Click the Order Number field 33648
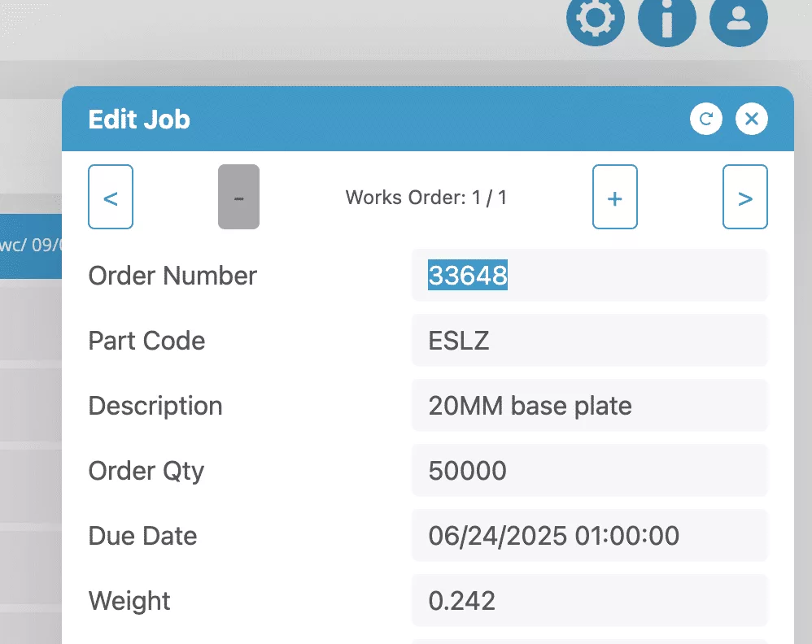The image size is (812, 644). (x=589, y=276)
